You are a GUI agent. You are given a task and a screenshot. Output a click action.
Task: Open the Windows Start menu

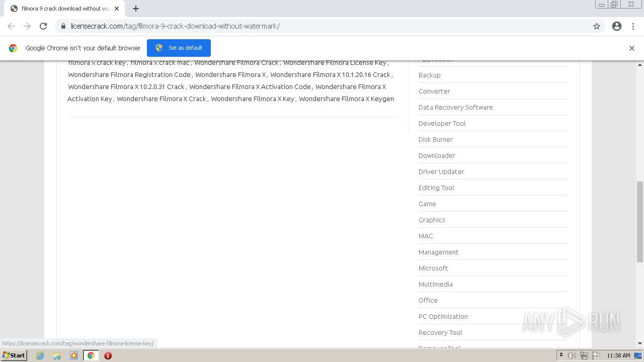click(14, 355)
